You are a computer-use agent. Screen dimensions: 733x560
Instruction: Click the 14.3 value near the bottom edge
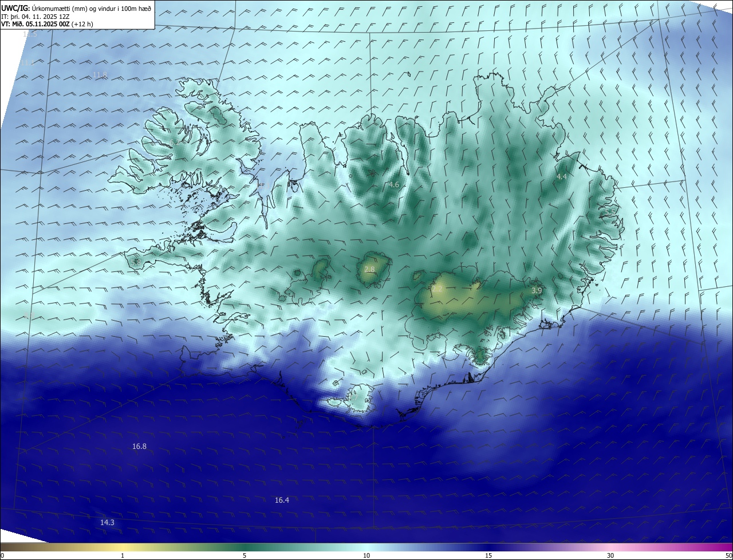pyautogui.click(x=107, y=522)
